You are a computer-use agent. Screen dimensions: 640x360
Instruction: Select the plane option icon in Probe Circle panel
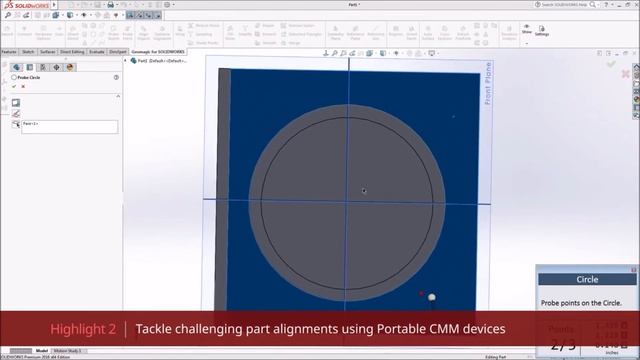coord(16,102)
